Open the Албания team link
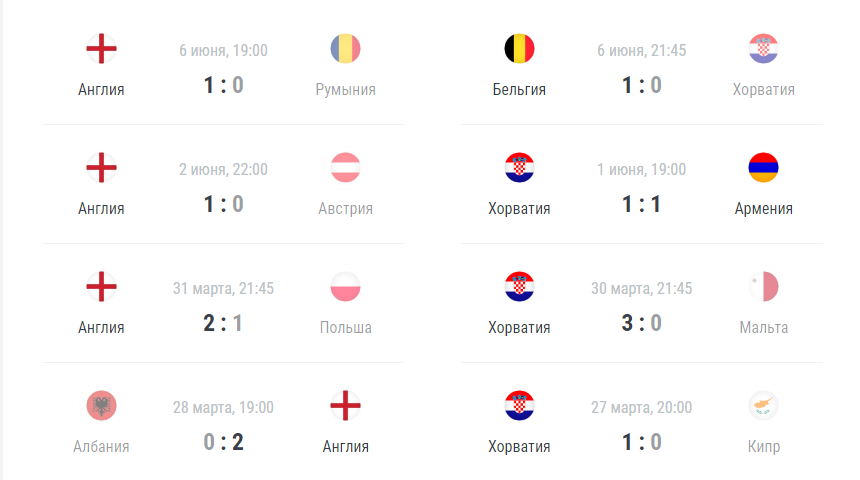 point(101,447)
